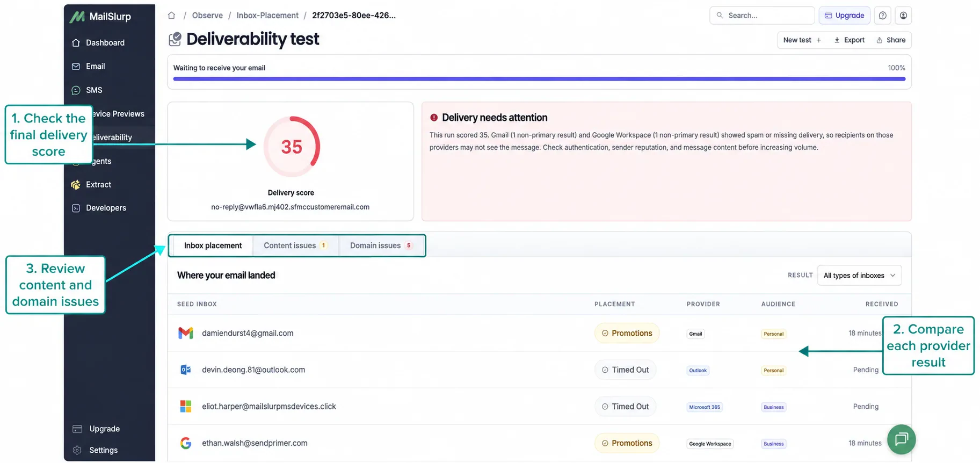
Task: Open Settings in the sidebar footer
Action: 103,451
